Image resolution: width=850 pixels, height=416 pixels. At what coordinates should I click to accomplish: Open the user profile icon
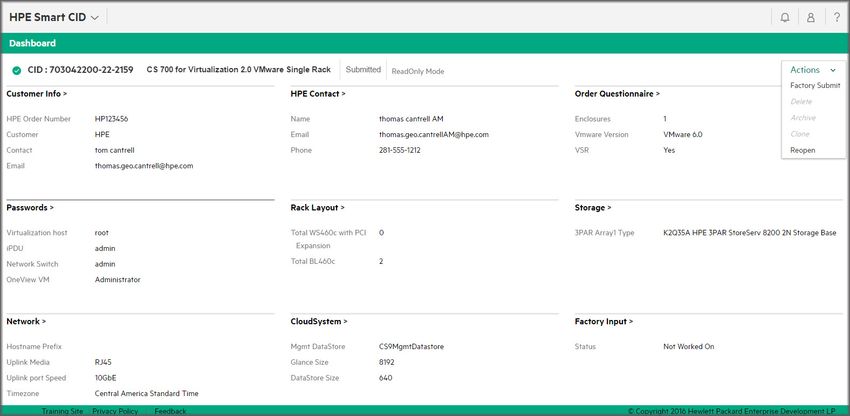pyautogui.click(x=811, y=18)
